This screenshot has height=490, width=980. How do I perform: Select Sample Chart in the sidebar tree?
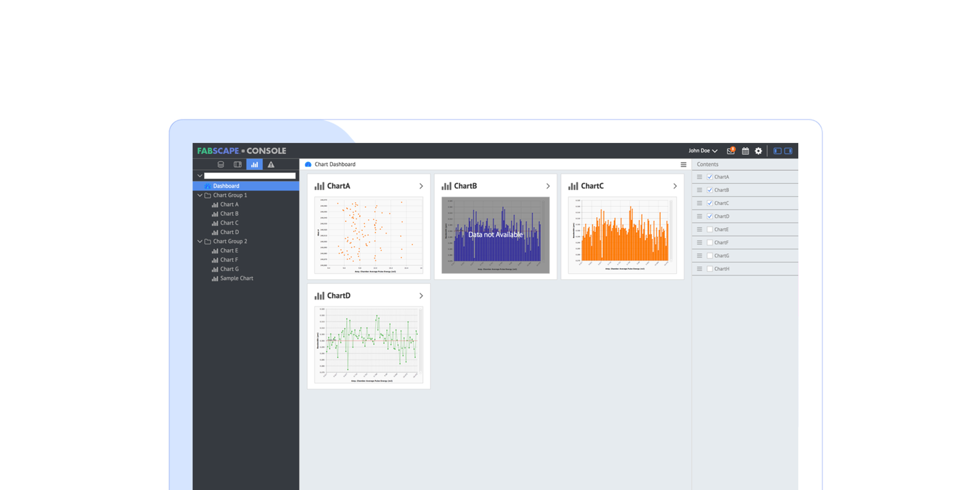236,278
